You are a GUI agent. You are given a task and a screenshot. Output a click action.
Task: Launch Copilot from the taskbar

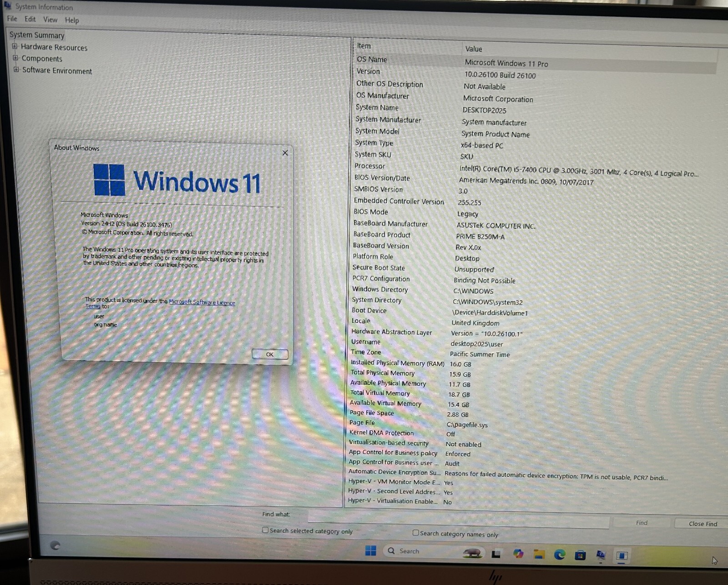518,554
